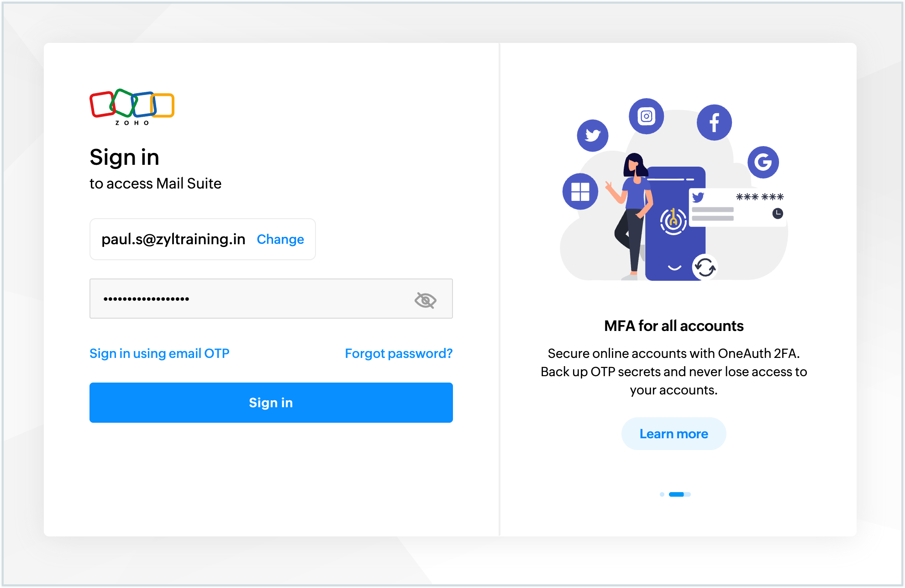Select the first carousel dot
Screen dimensions: 905x588
pos(662,494)
